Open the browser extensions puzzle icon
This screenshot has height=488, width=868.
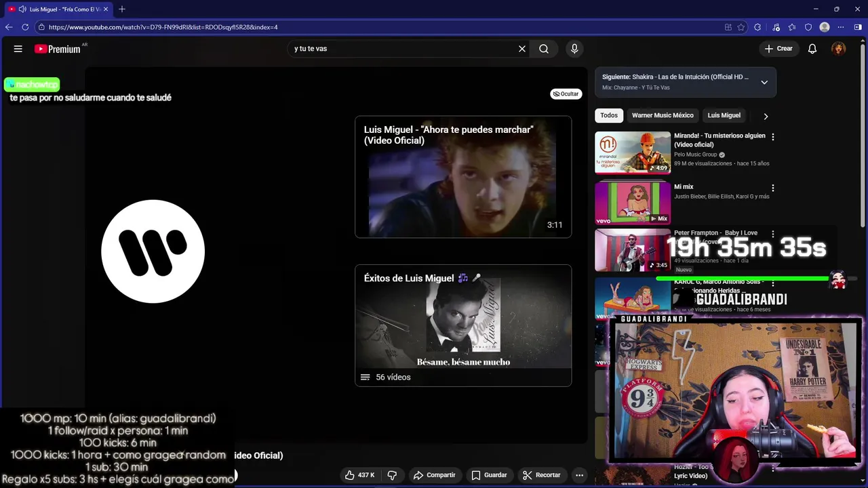coord(757,27)
